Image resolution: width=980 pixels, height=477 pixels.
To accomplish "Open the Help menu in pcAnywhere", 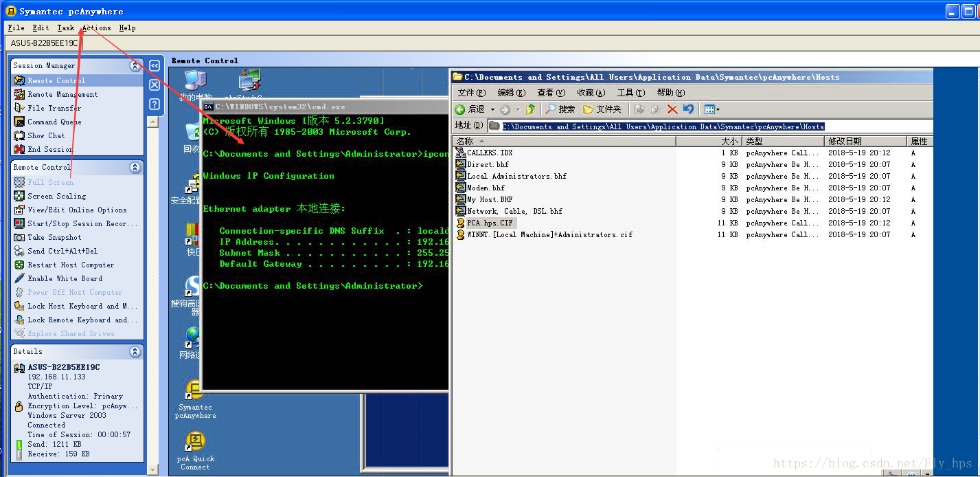I will click(x=127, y=28).
